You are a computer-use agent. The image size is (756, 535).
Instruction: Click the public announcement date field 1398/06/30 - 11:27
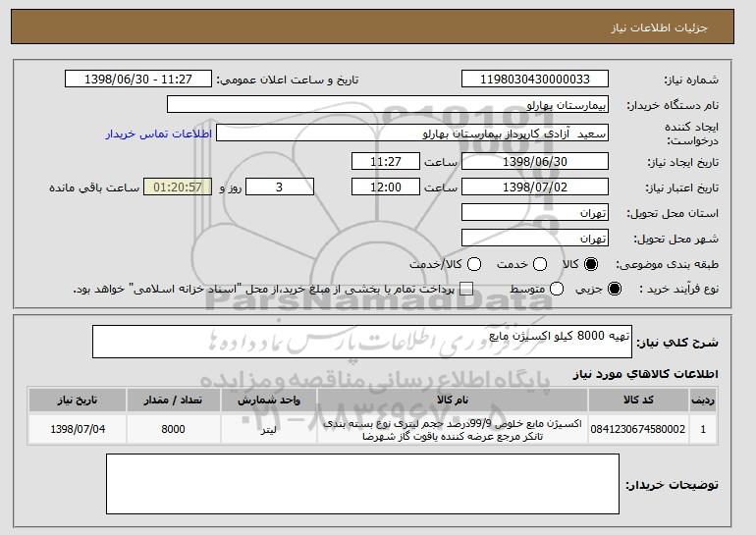[138, 80]
